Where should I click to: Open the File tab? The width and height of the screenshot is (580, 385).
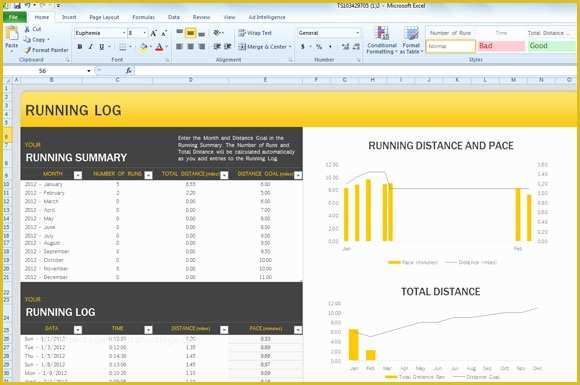tap(14, 17)
